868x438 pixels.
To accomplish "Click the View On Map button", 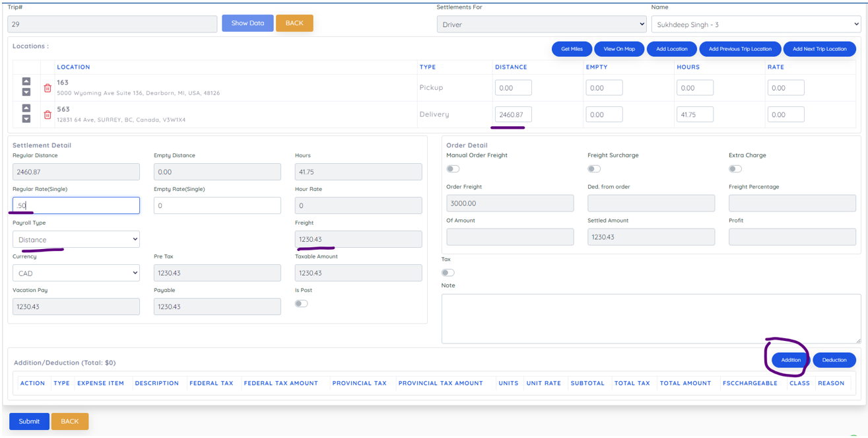I will pos(619,49).
